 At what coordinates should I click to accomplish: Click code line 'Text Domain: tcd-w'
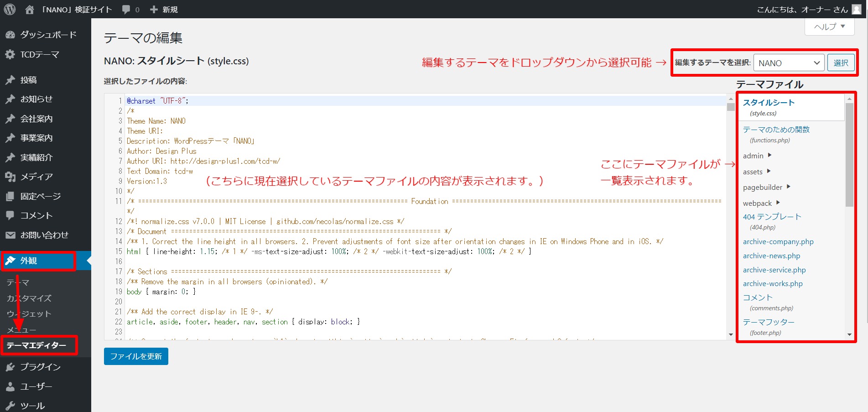160,171
